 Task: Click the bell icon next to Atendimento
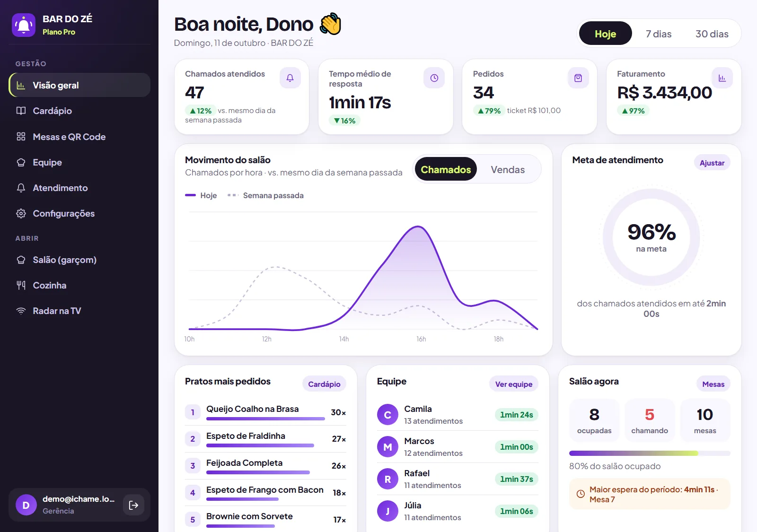(21, 188)
